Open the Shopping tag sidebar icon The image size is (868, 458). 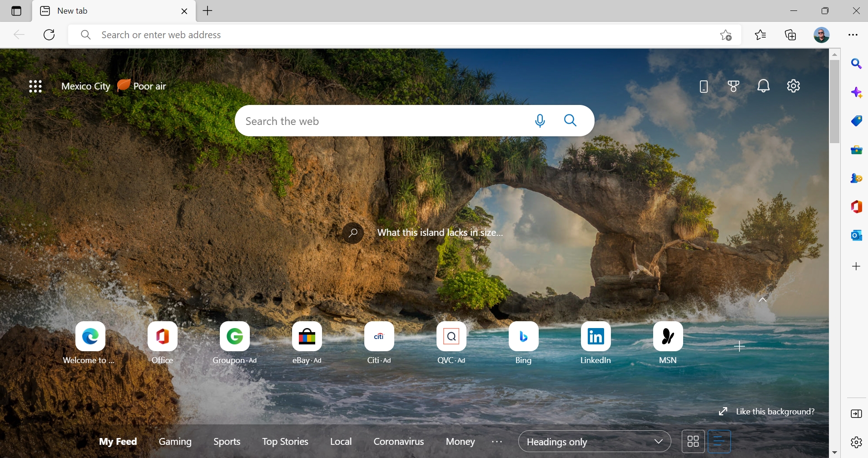click(856, 121)
